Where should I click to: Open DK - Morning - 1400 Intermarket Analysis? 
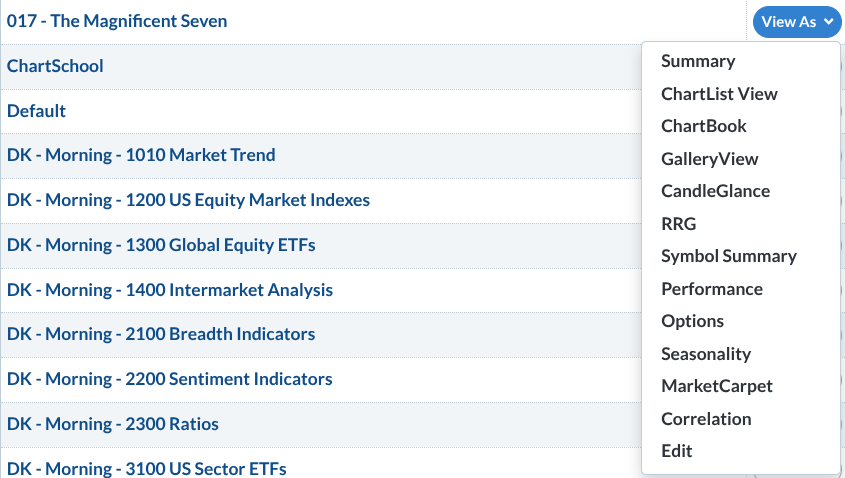click(x=170, y=290)
